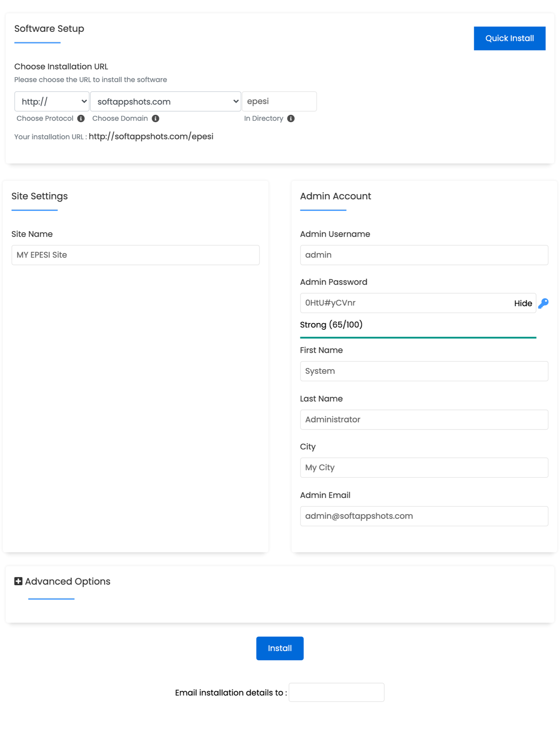560x736 pixels.
Task: Click the City field containing My City
Action: (424, 468)
